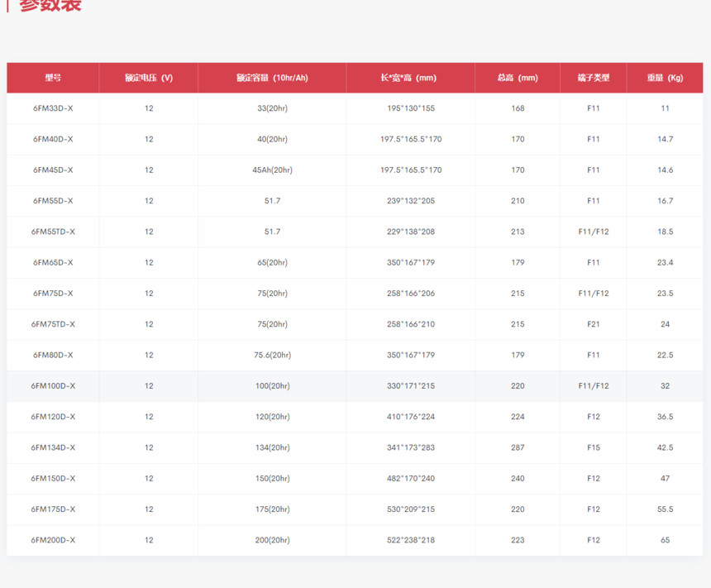Click the 341*173*283 dimensions cell
This screenshot has width=711, height=588.
pos(411,447)
